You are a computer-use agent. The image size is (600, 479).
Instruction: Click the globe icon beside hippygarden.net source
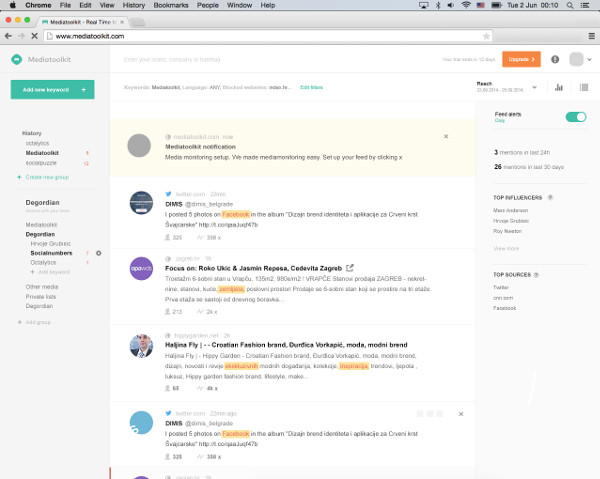tap(168, 336)
